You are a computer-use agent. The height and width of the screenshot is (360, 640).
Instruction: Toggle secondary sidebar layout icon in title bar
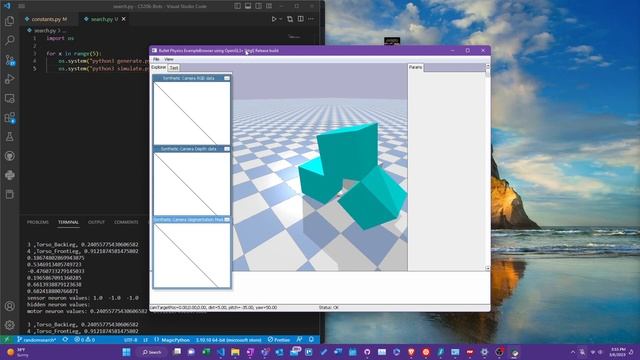point(258,6)
